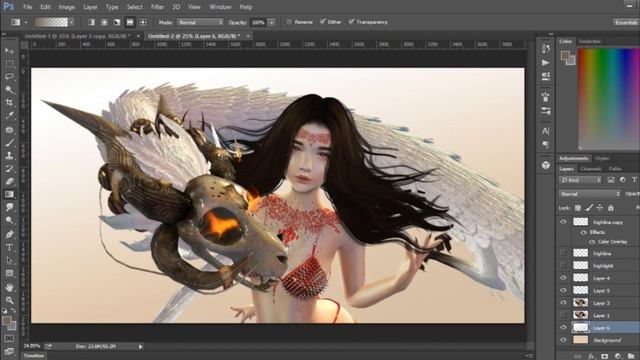Select the Eraser tool

[x=9, y=182]
